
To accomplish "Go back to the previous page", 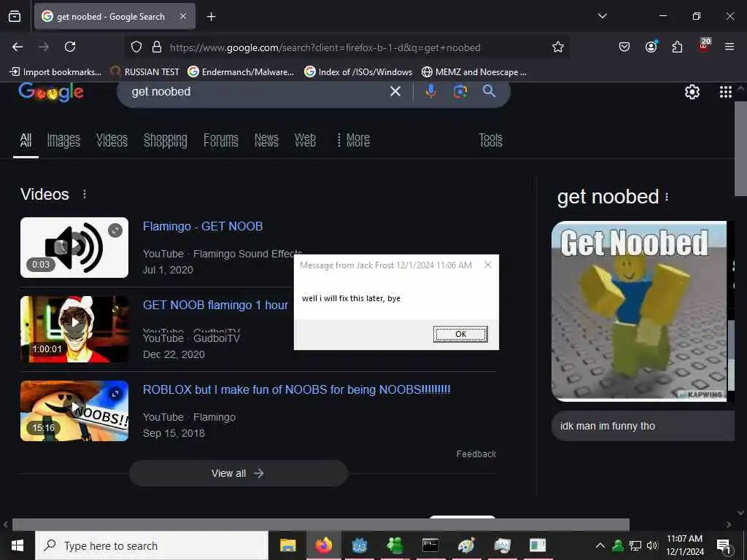I will (x=18, y=47).
